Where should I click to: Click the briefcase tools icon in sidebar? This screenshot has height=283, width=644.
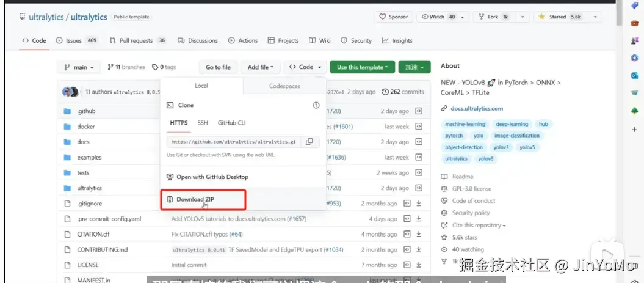point(635,23)
